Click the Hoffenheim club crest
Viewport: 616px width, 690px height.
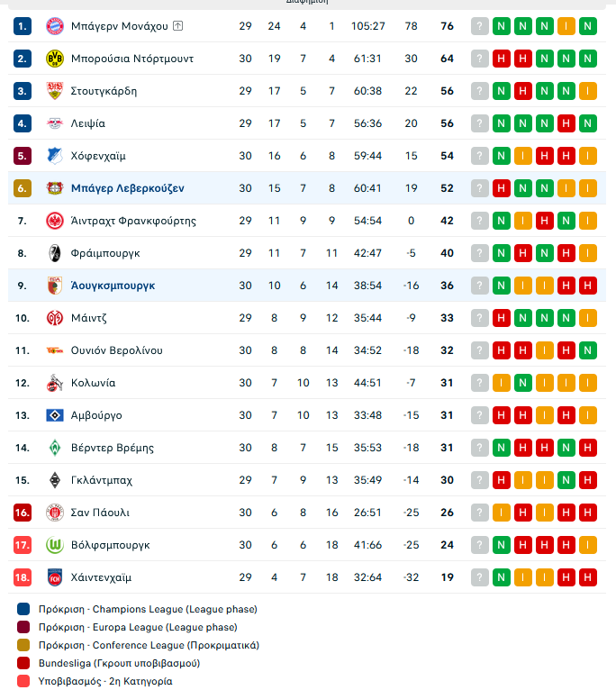(x=55, y=156)
